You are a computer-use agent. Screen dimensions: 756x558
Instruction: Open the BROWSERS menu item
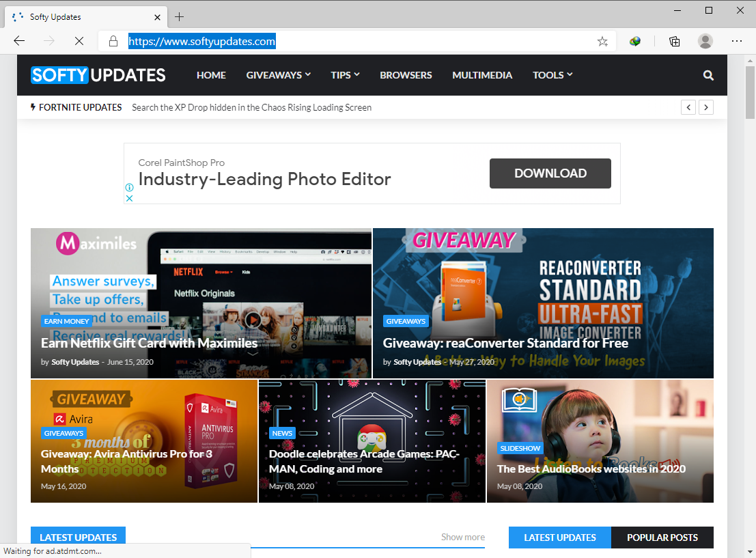point(406,75)
